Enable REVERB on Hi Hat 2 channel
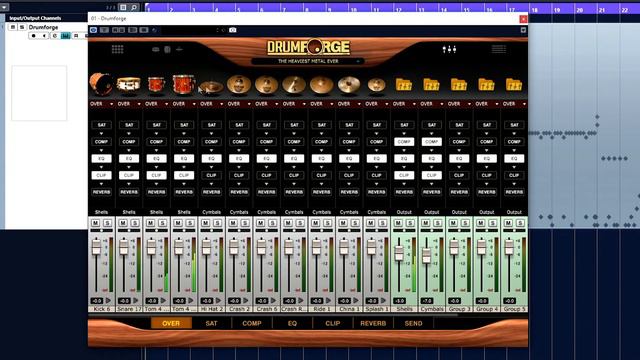Screen dimensions: 640x360 [x=211, y=192]
